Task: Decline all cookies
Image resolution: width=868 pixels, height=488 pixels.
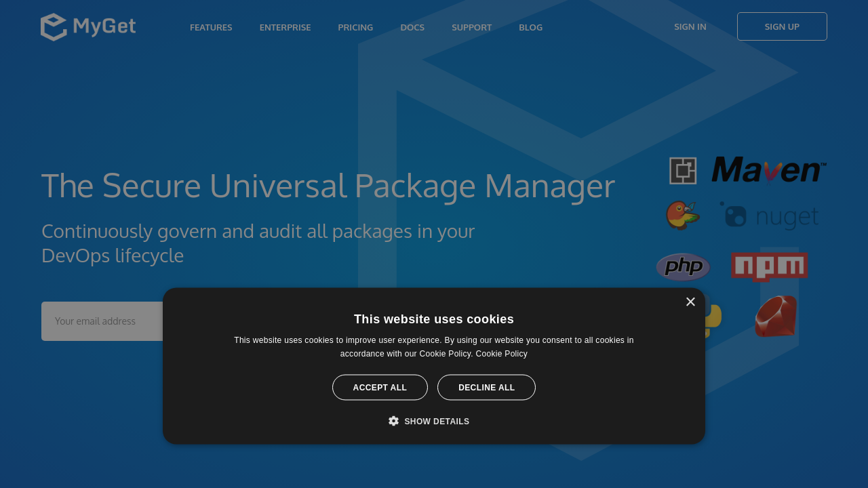Action: (x=486, y=388)
